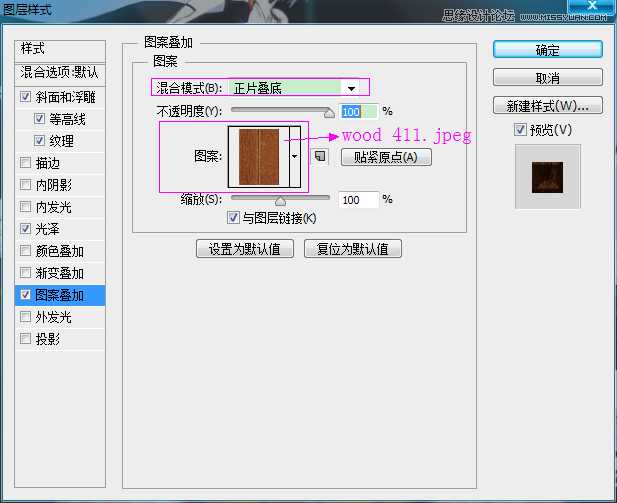Enable the 颜色叠加 checkbox

coord(26,251)
